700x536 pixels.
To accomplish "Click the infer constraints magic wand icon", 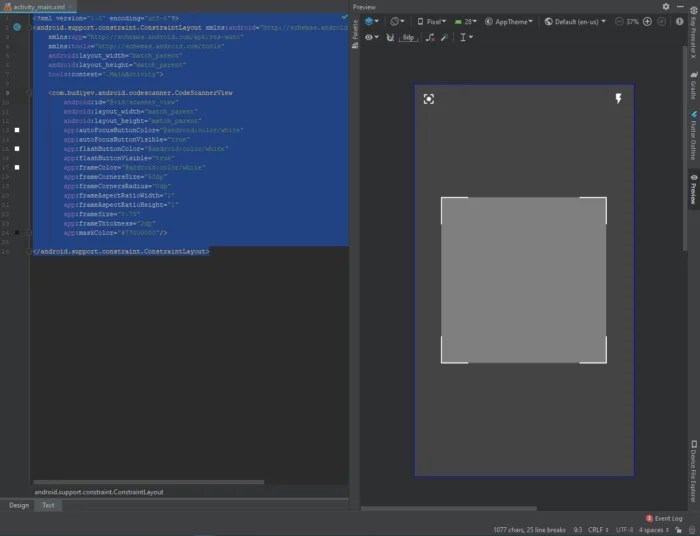I will pyautogui.click(x=444, y=37).
